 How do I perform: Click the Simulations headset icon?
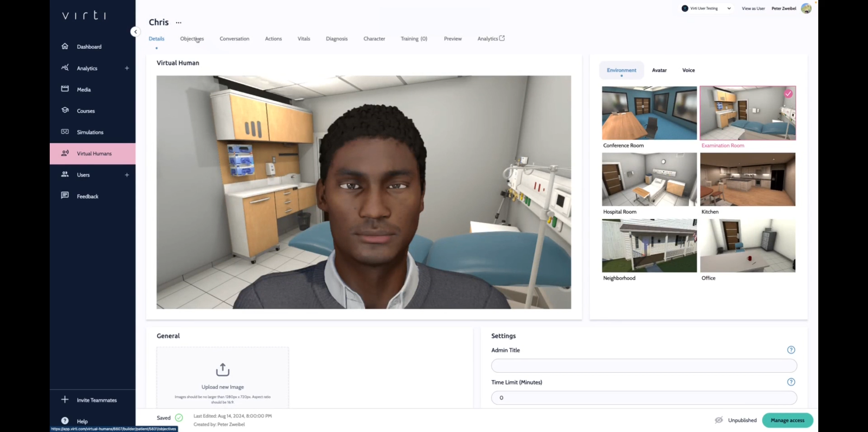(x=65, y=132)
